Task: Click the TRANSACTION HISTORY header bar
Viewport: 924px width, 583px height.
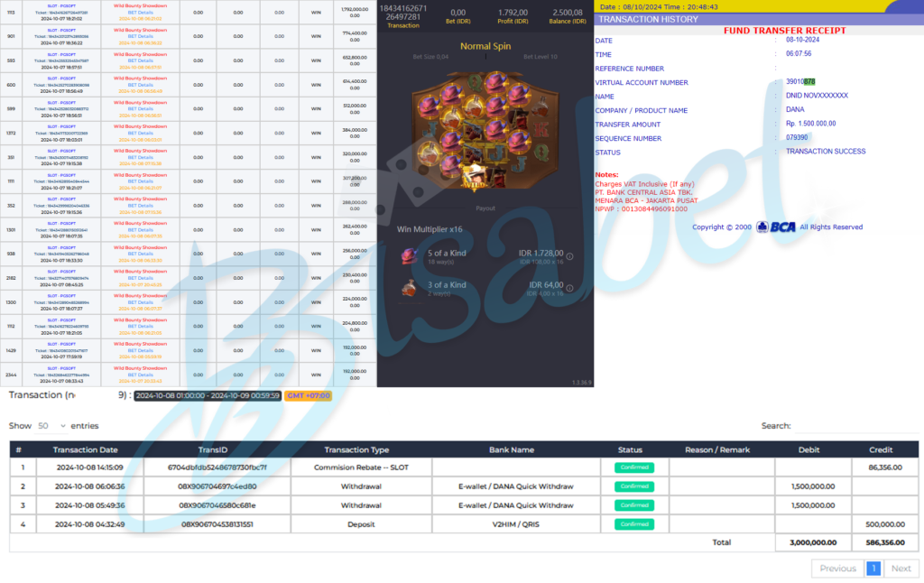Action: coord(759,20)
